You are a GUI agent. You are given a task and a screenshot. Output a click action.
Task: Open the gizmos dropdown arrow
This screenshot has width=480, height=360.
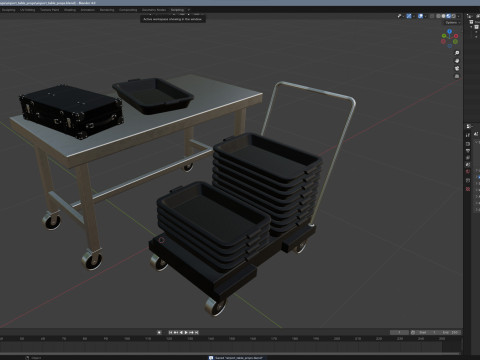point(414,16)
